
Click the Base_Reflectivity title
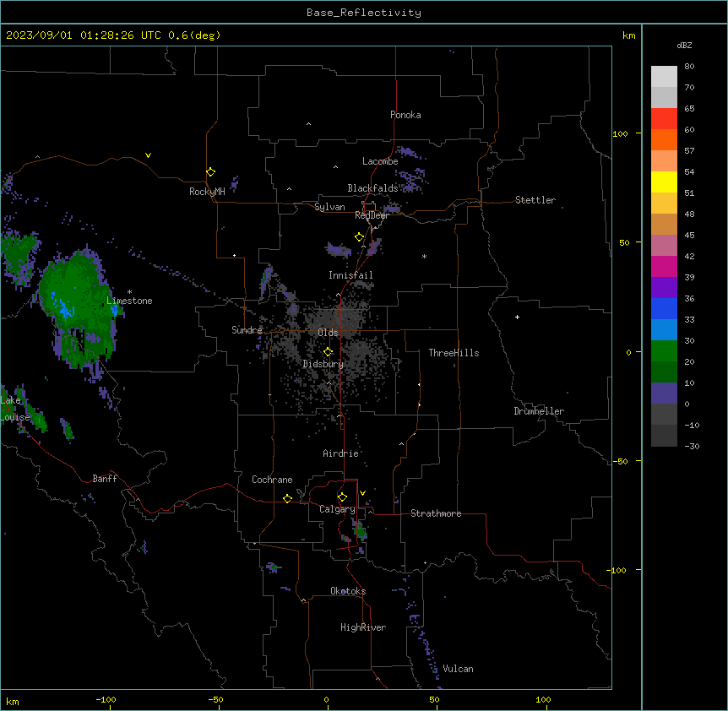pos(364,13)
